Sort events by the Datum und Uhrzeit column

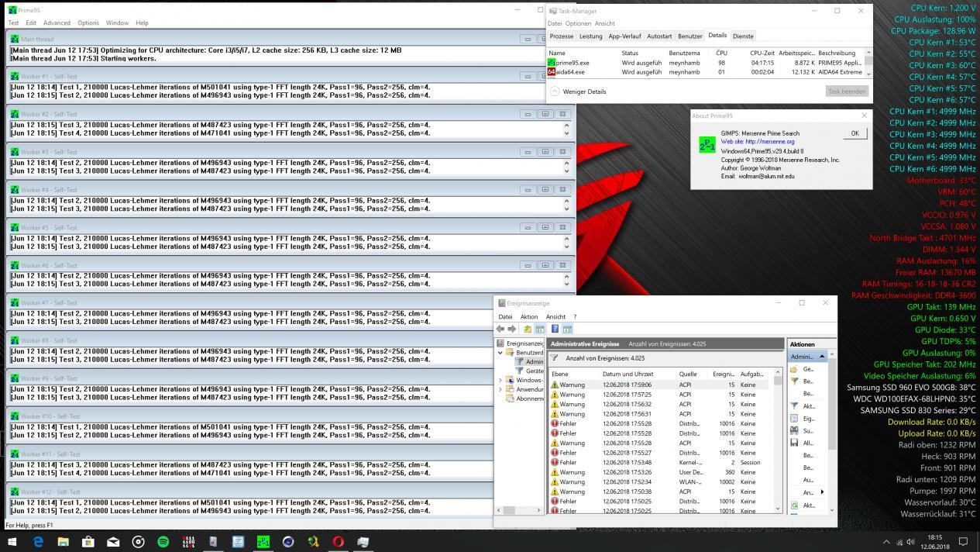tap(628, 374)
